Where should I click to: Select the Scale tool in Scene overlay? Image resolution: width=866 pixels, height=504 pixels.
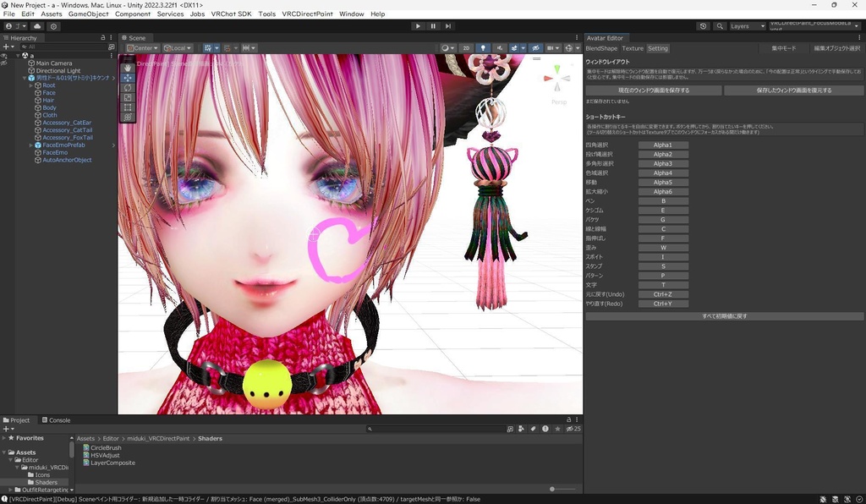point(128,98)
